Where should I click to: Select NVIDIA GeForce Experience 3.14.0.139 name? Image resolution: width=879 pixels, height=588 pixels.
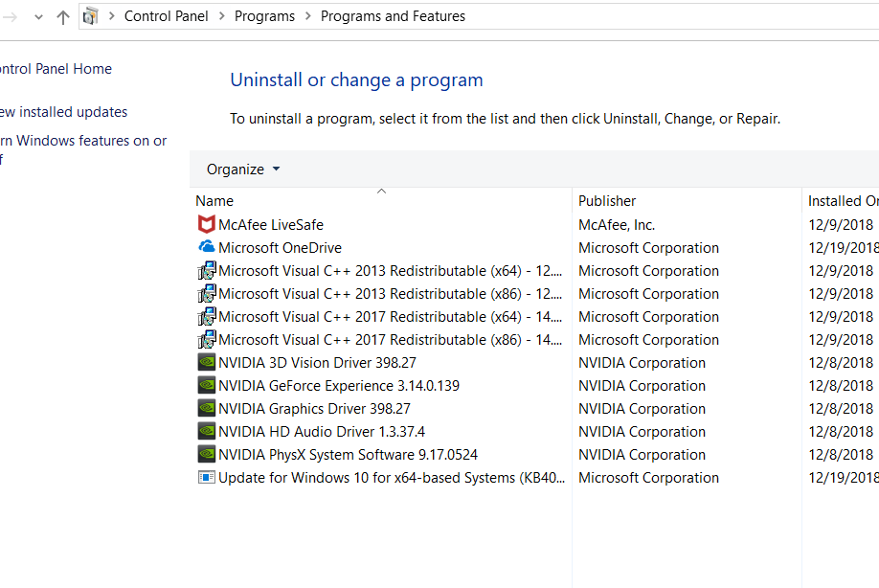pos(339,386)
